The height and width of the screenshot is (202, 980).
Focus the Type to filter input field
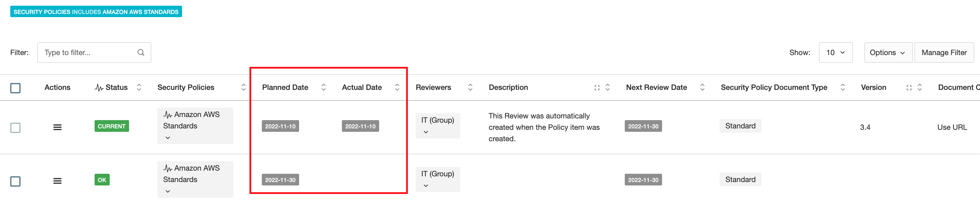point(87,52)
